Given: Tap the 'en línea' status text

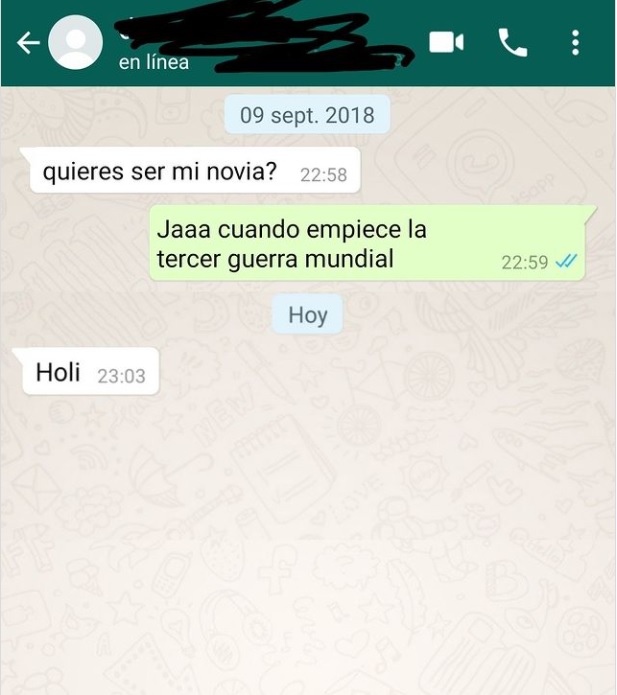Looking at the screenshot, I should coord(154,62).
